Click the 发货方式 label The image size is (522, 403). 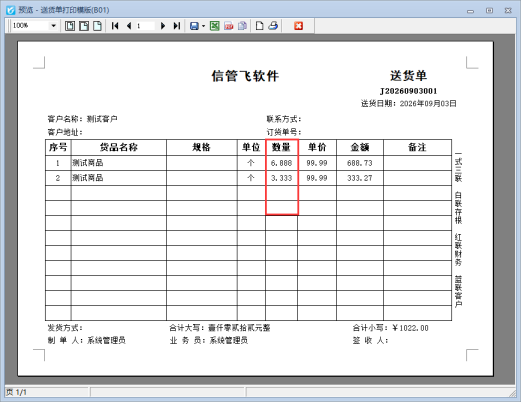(65, 328)
